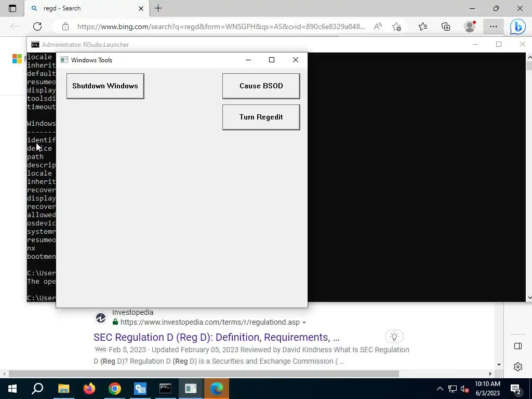Screen dimensions: 532x399
Task: Open taskbar Search
Action: coord(37,389)
